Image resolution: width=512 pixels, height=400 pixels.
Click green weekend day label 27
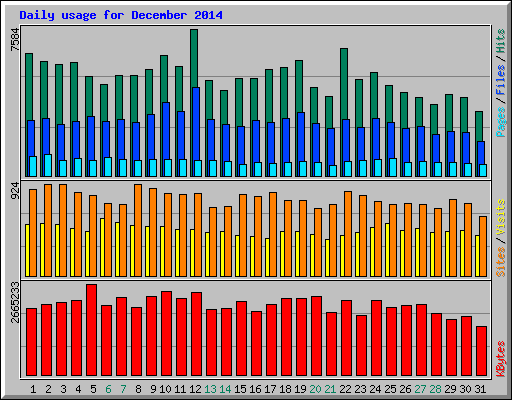420,389
